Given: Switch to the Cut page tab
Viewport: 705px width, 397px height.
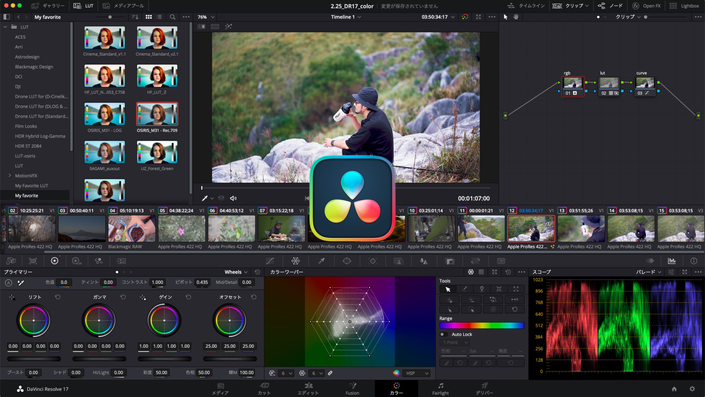Looking at the screenshot, I should pos(264,389).
